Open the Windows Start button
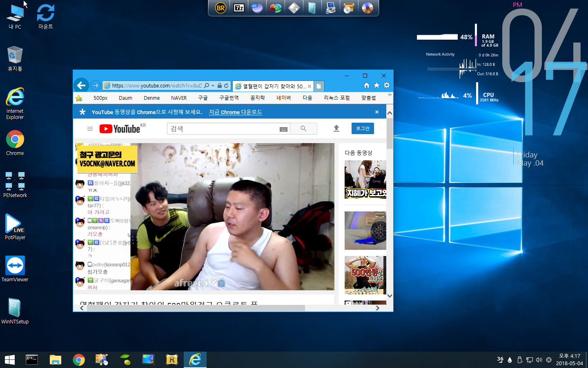Viewport: 588px width, 368px height. click(10, 360)
